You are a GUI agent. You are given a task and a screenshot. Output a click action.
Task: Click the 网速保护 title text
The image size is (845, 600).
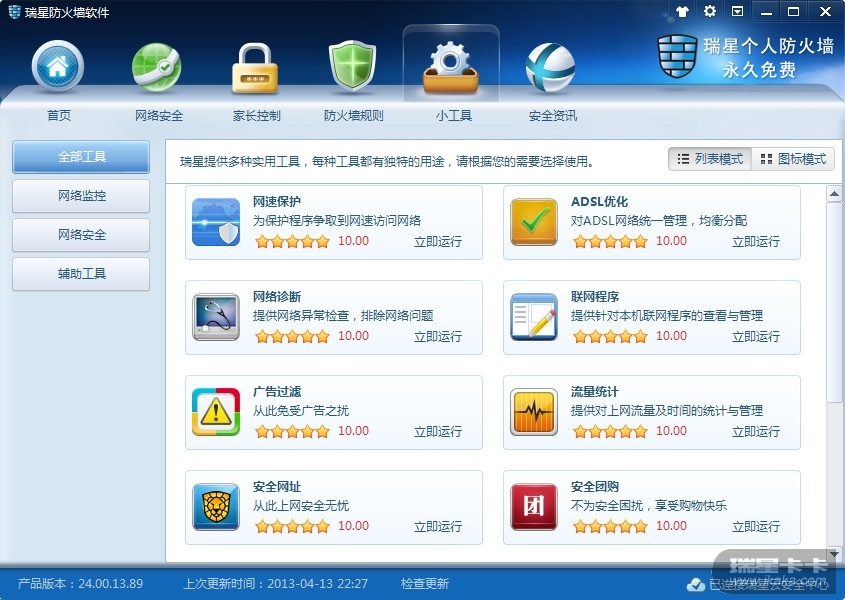[277, 202]
